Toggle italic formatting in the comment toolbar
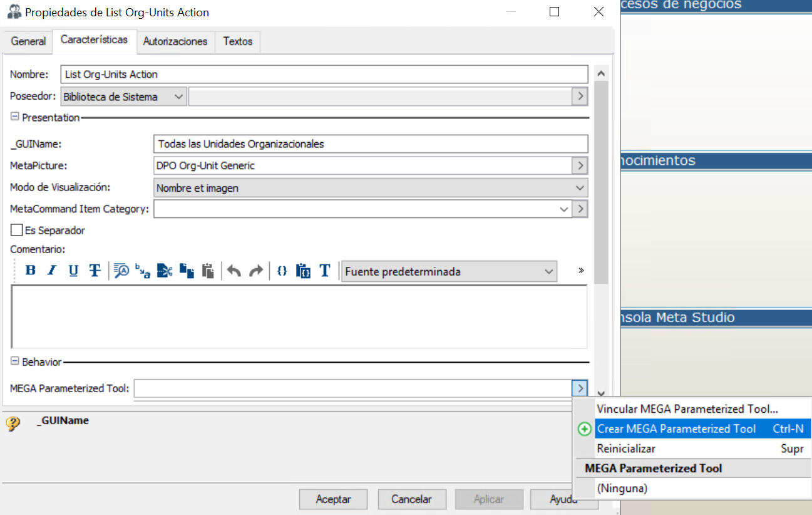The height and width of the screenshot is (515, 812). [x=52, y=271]
